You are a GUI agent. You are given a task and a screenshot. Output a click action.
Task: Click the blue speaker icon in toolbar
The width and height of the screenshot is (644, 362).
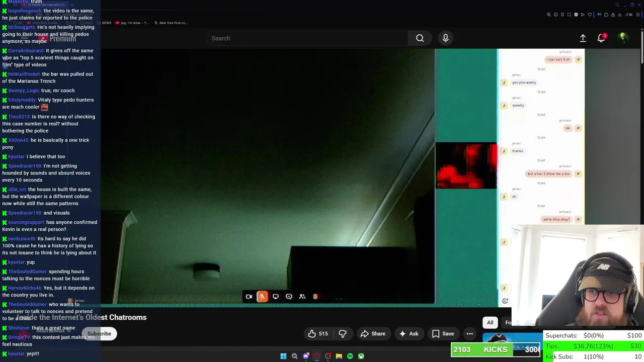[599, 15]
